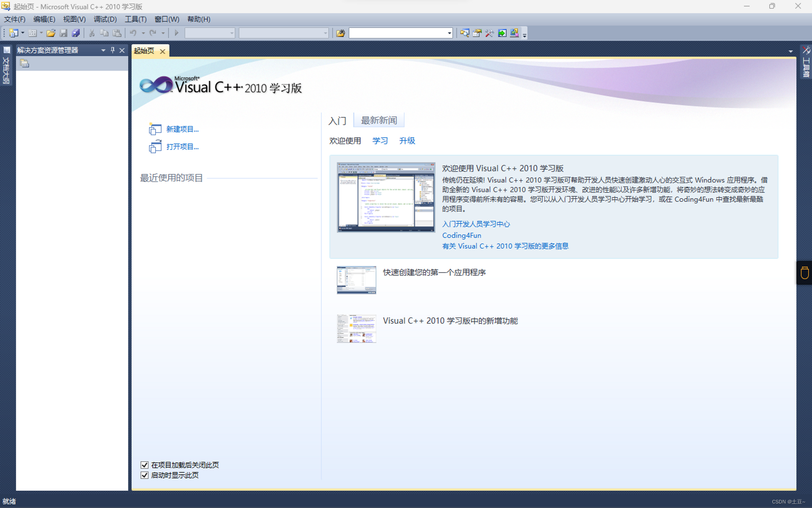Click the welcome IDE screenshot thumbnail
Viewport: 812px width, 508px height.
click(386, 198)
